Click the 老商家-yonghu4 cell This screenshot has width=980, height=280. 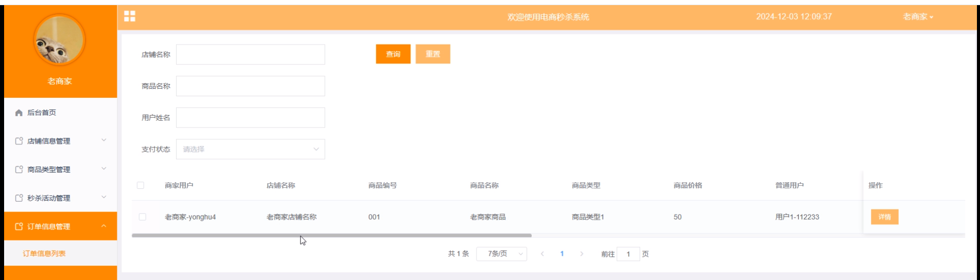point(190,217)
